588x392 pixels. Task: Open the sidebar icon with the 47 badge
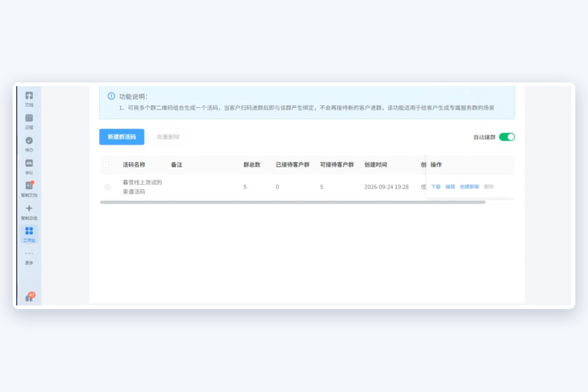coord(30,297)
